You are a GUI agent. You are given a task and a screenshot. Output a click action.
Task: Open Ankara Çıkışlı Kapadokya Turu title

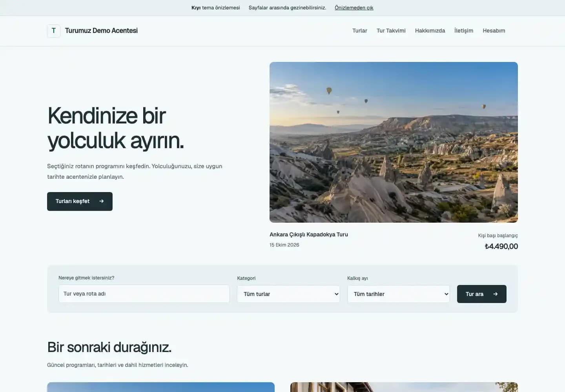(x=309, y=234)
